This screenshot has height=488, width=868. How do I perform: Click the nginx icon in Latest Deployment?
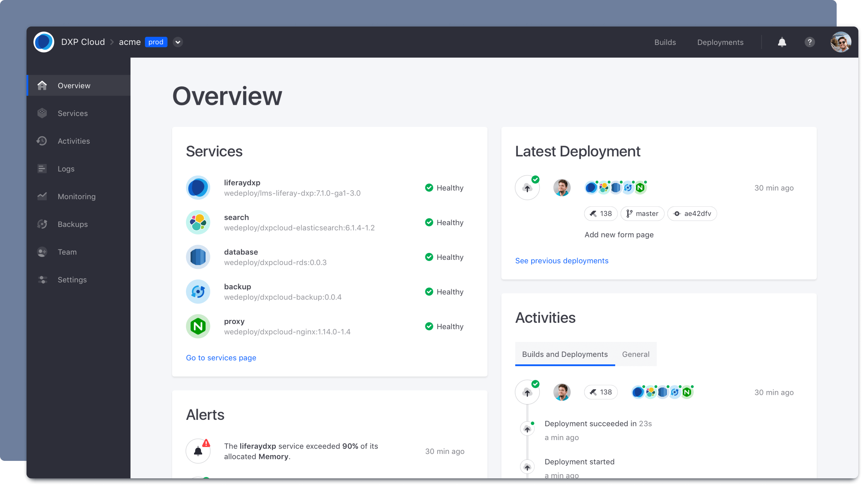[x=640, y=188]
